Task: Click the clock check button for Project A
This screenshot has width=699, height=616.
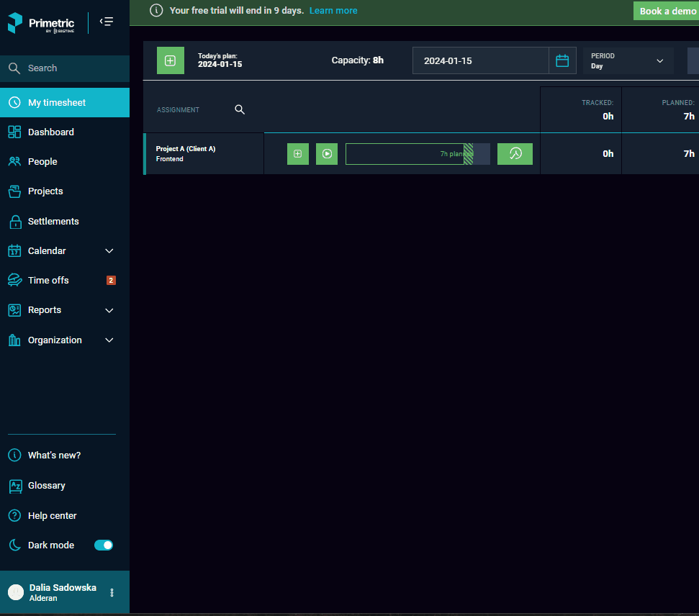Action: (x=515, y=154)
